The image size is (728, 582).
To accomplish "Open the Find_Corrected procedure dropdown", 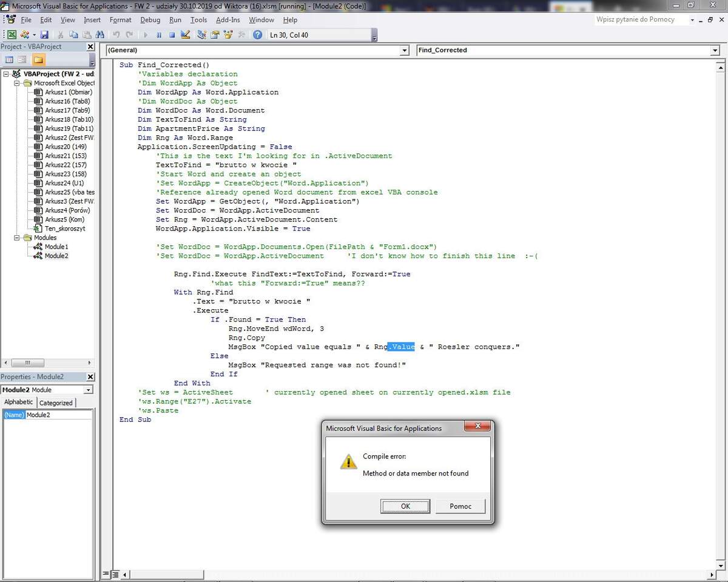I will click(x=715, y=50).
